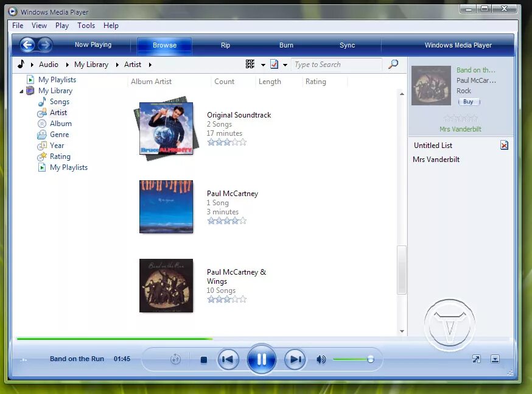Switch to the Sync tab
Screen dimensions: 532x394
(347, 45)
